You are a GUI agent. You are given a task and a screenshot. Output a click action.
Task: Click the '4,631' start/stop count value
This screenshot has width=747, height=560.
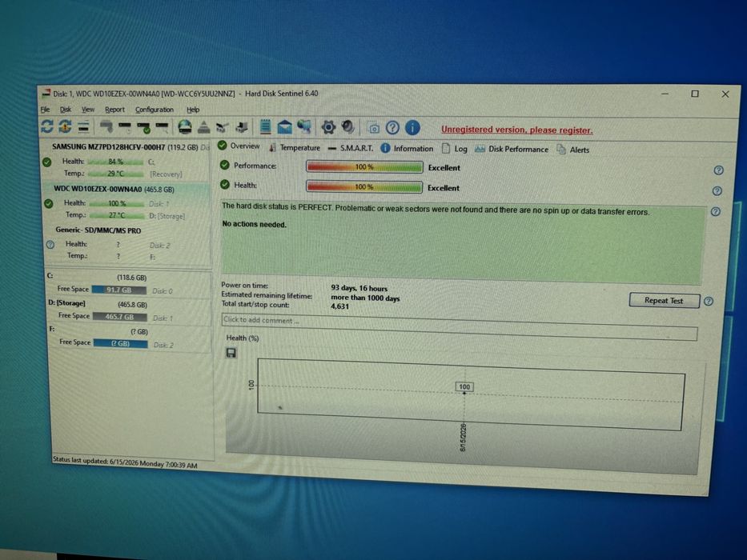[x=340, y=306]
